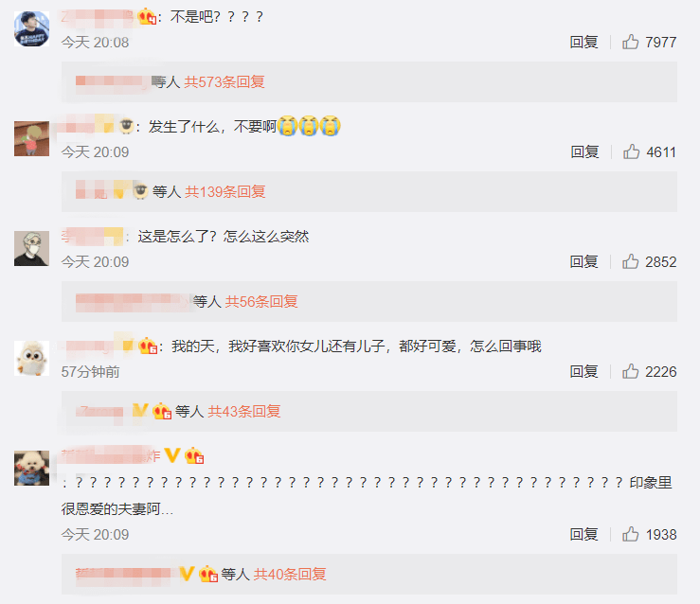Reply to the 我的天 comment
The width and height of the screenshot is (700, 604).
(583, 371)
